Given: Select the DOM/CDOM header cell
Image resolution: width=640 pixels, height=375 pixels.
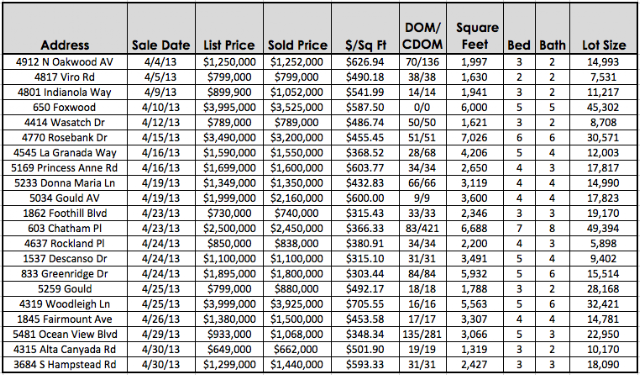Looking at the screenshot, I should point(423,28).
